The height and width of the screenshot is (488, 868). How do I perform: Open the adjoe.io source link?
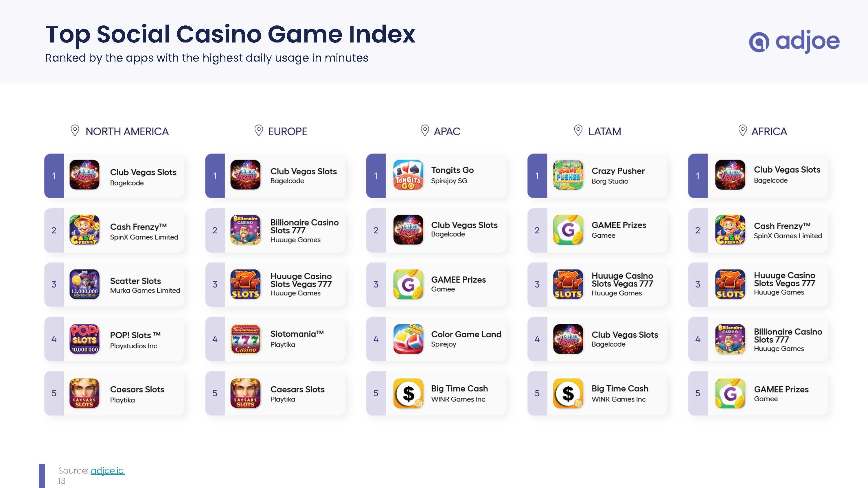108,470
